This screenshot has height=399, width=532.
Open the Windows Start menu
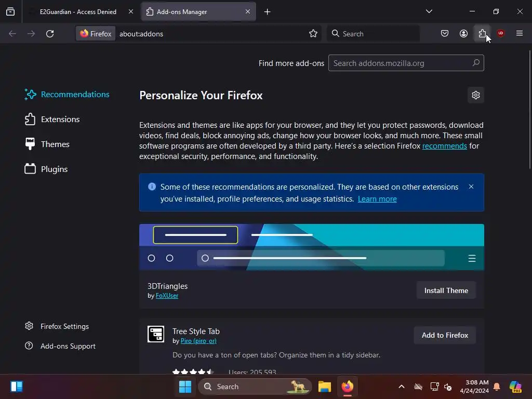tap(185, 387)
